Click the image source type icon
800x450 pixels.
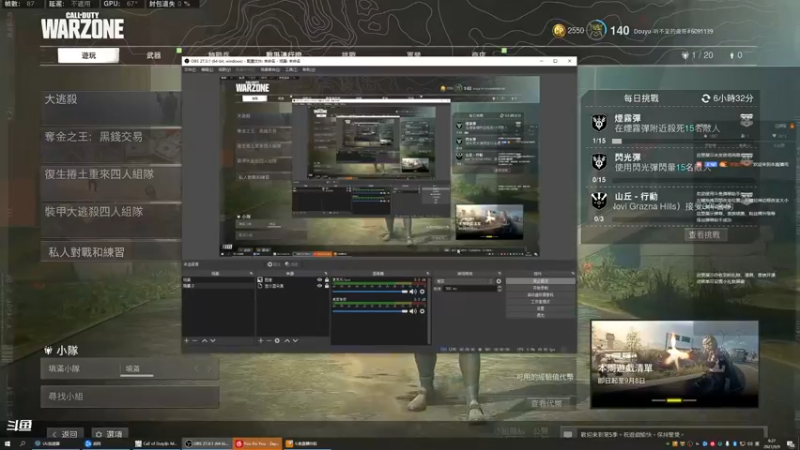[x=260, y=280]
